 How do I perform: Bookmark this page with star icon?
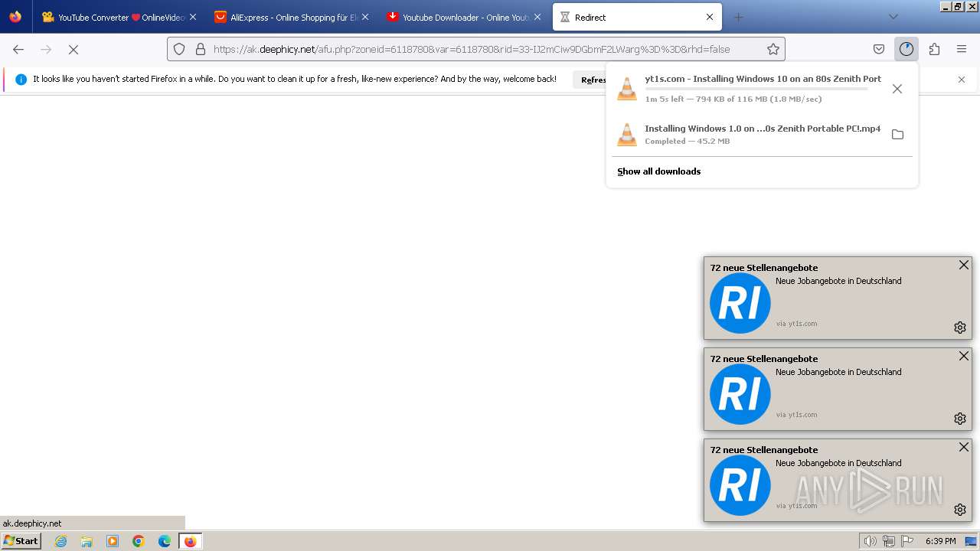click(x=773, y=49)
